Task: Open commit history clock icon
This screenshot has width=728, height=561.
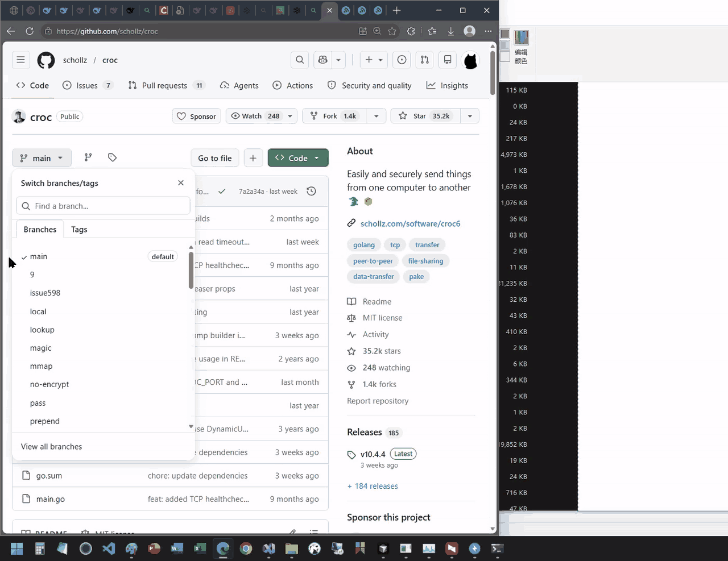Action: click(311, 192)
